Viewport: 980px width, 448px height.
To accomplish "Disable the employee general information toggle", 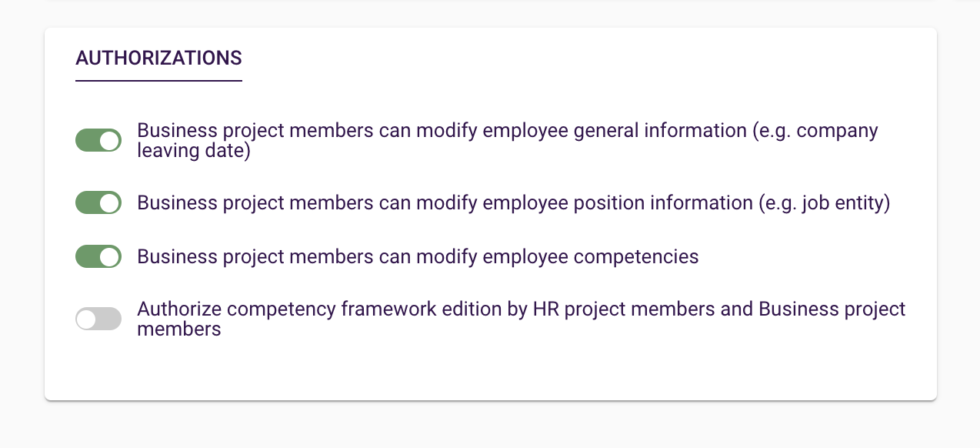I will (x=98, y=141).
